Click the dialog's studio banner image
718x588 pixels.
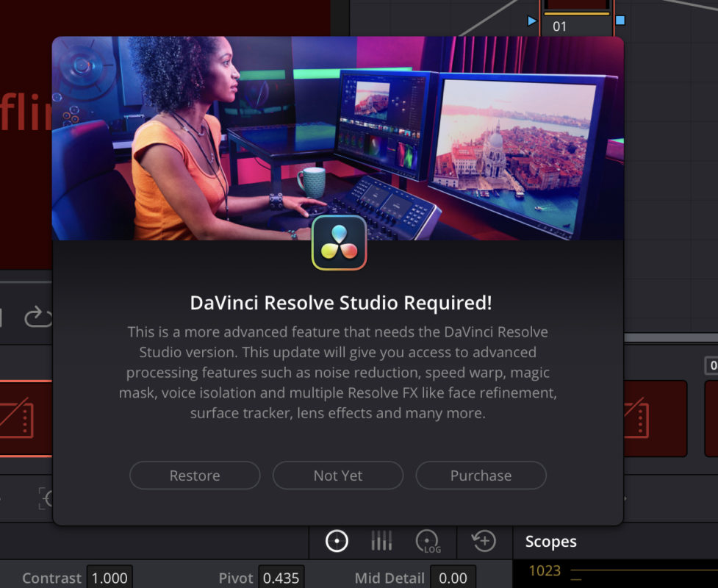tap(338, 138)
